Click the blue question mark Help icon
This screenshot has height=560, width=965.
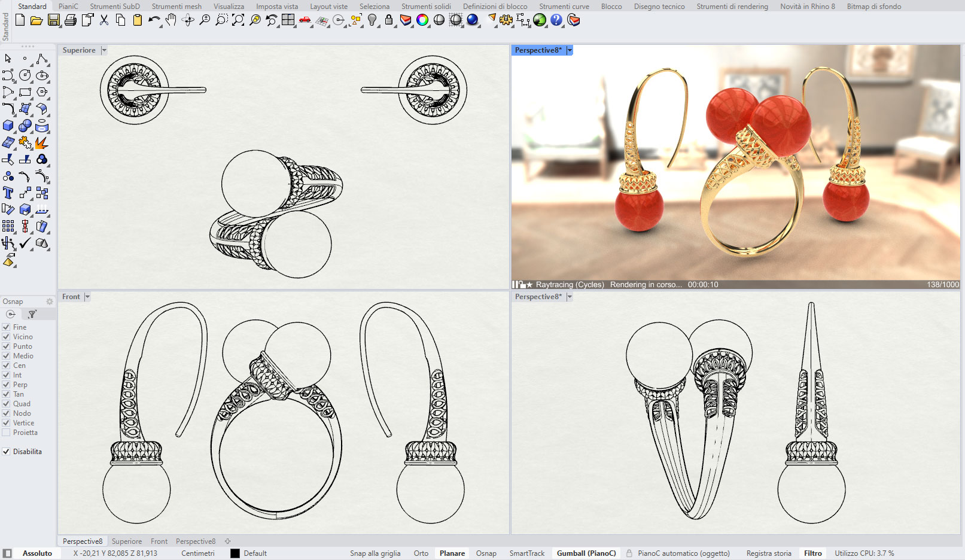click(x=556, y=20)
